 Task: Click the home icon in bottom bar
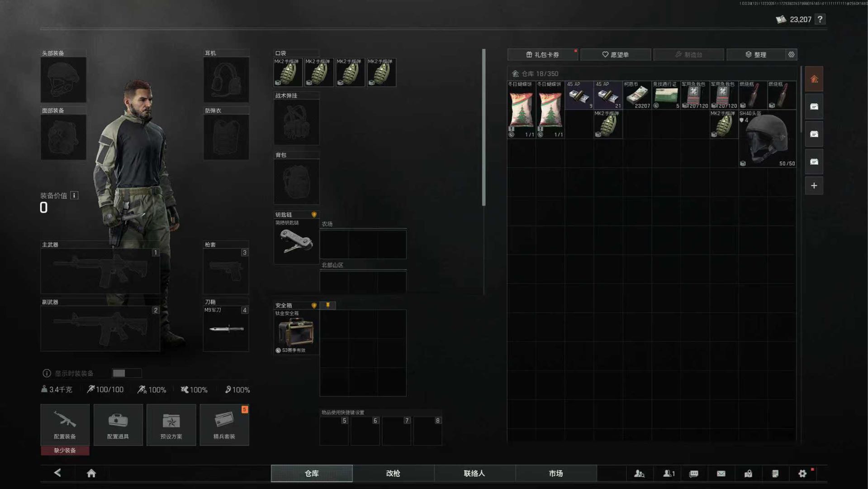[x=91, y=473]
